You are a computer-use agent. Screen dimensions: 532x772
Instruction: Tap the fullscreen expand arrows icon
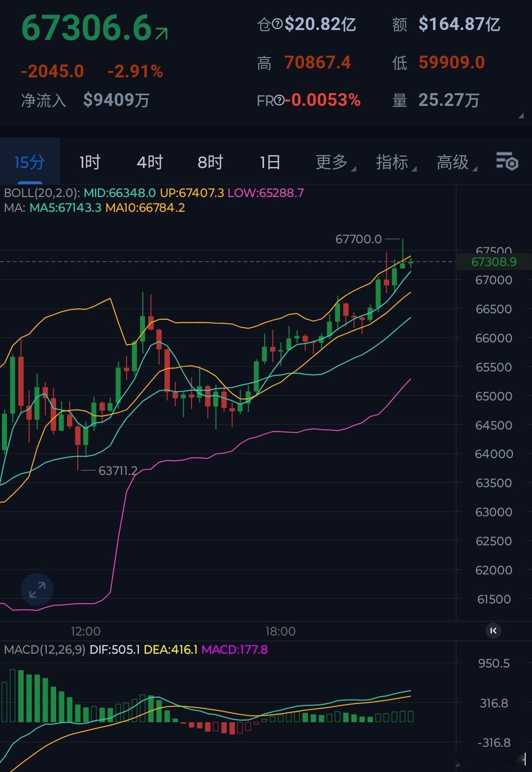point(37,589)
